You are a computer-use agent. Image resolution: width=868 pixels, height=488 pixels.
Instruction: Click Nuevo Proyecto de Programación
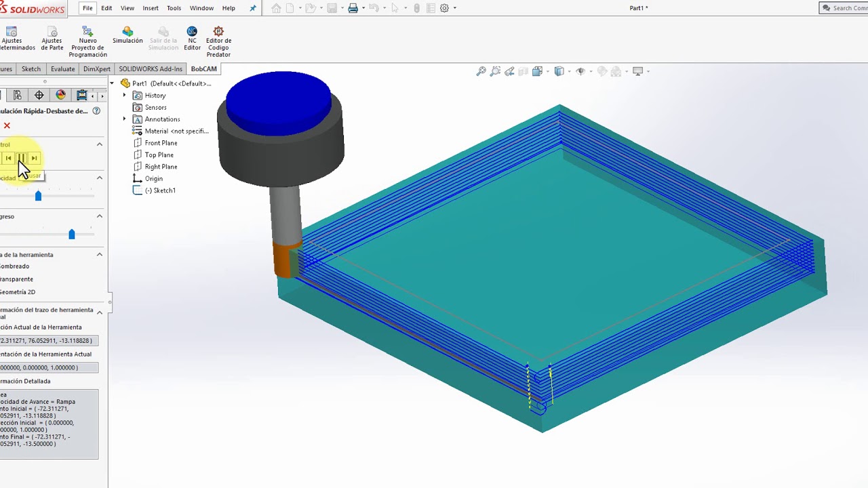tap(87, 42)
